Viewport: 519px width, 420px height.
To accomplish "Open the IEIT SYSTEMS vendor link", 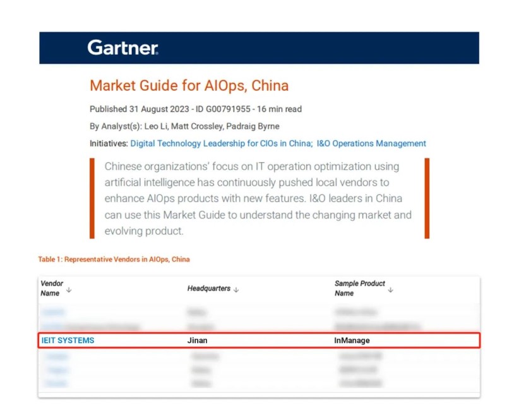I will 68,340.
